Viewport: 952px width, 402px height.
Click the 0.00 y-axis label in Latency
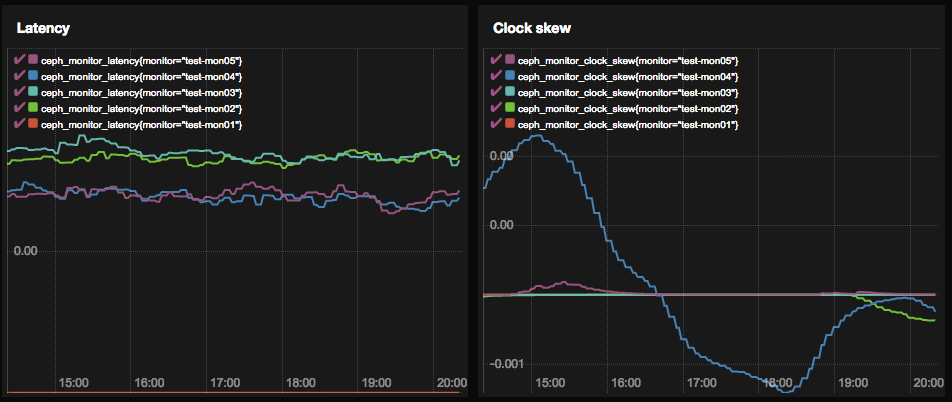click(26, 251)
